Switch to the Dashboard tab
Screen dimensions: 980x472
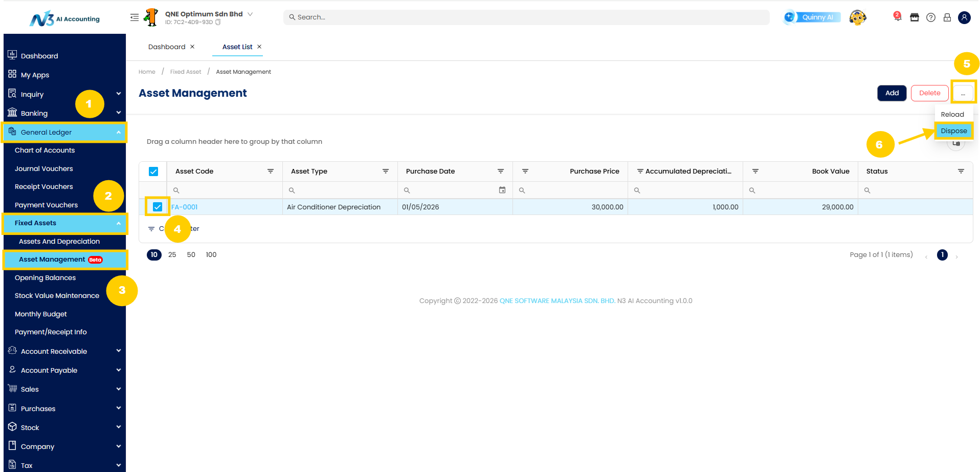(167, 47)
